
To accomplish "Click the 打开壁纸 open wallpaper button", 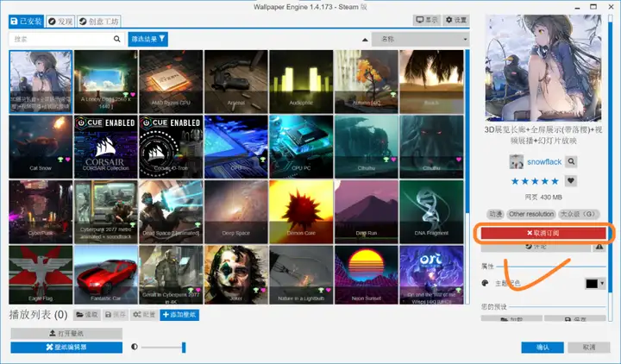I will click(x=66, y=333).
